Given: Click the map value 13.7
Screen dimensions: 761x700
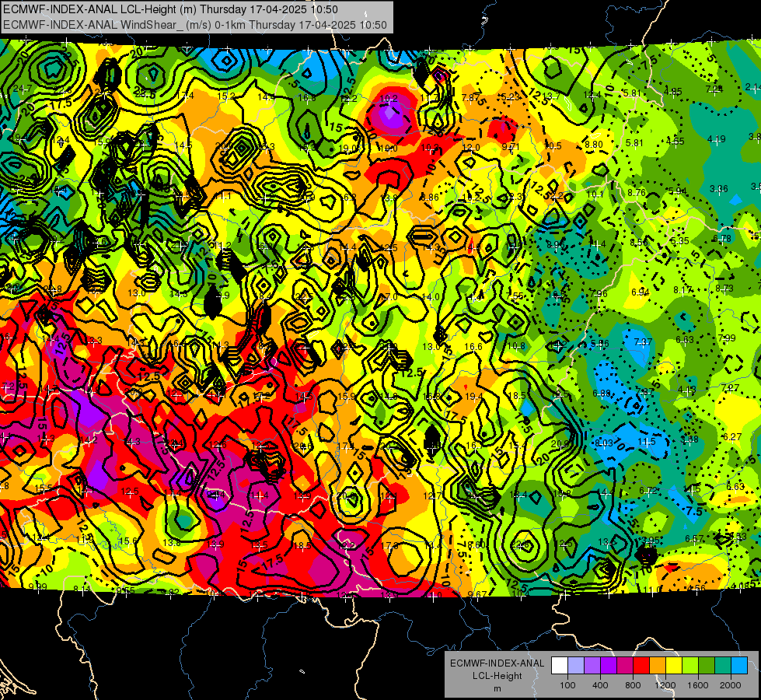Looking at the screenshot, I should pyautogui.click(x=552, y=96).
